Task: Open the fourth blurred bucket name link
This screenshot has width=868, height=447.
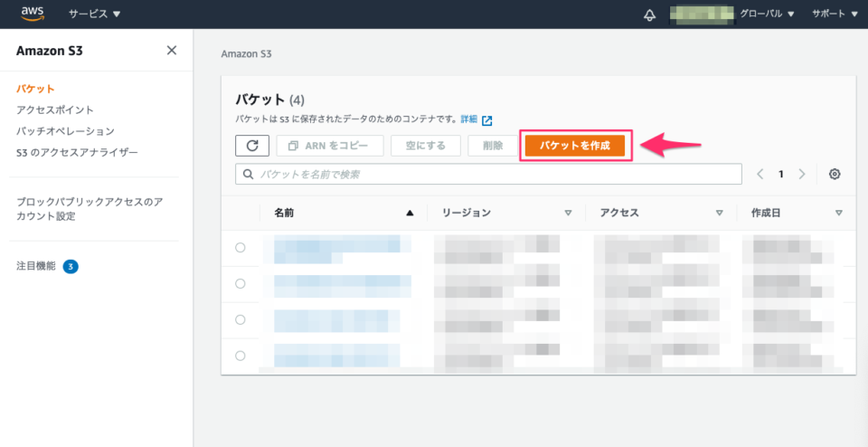Action: point(336,355)
